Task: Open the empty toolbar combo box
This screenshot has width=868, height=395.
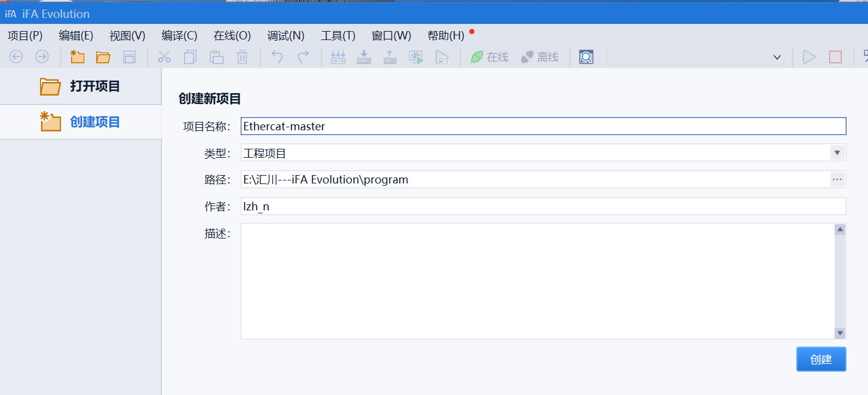Action: pyautogui.click(x=695, y=57)
